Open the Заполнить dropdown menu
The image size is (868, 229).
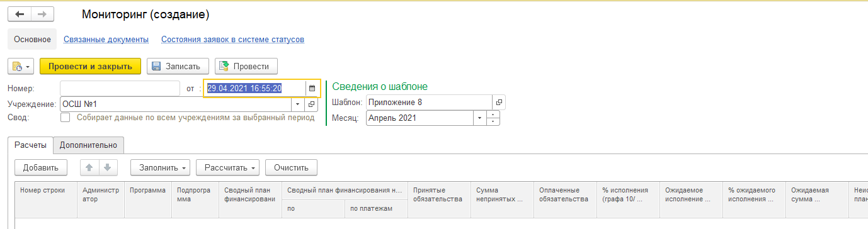(x=161, y=168)
